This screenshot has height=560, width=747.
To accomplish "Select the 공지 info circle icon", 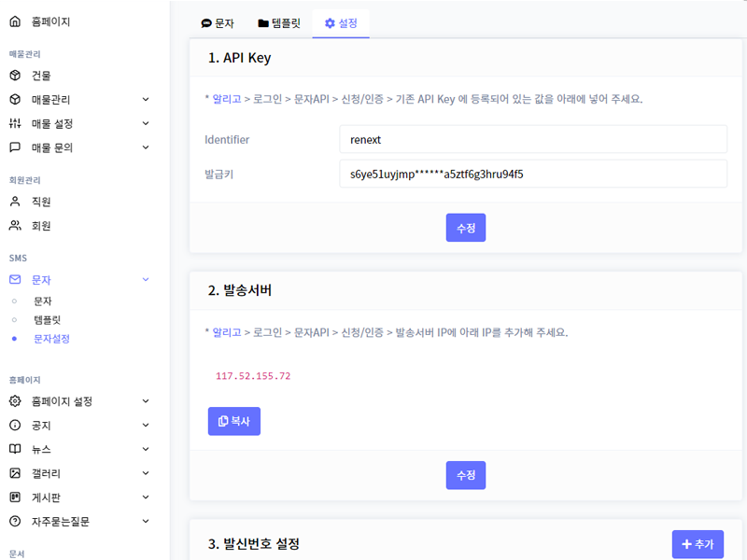I will pos(15,426).
